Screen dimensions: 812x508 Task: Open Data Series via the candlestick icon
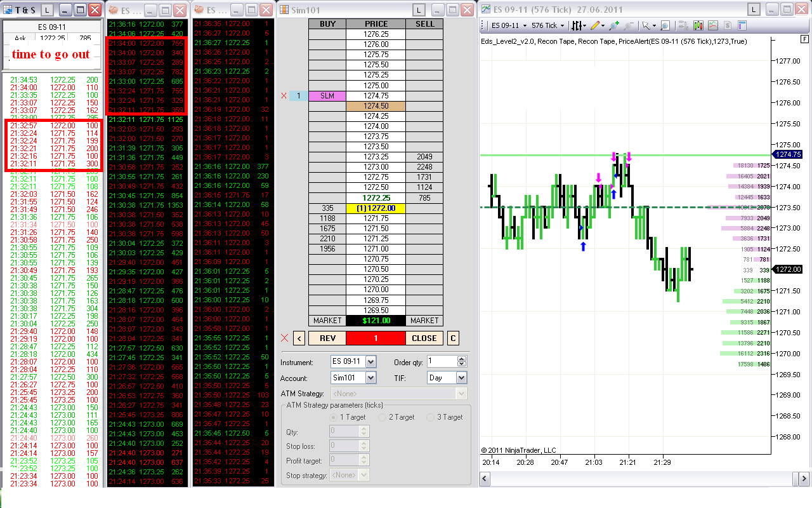tap(698, 25)
